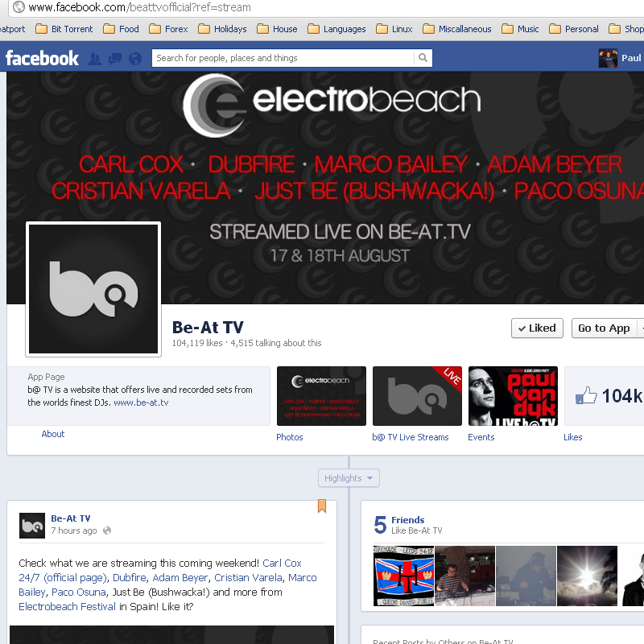Click the browser address bar URL

(139, 7)
